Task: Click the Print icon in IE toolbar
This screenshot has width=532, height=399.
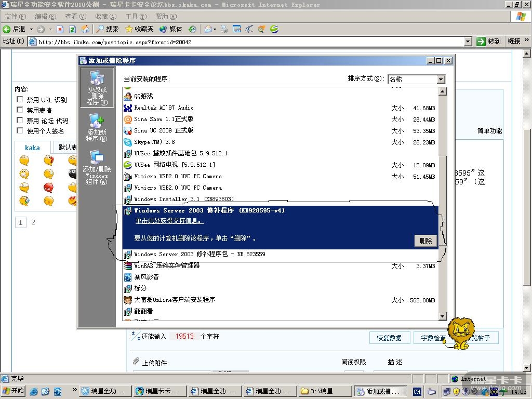Action: tap(224, 29)
